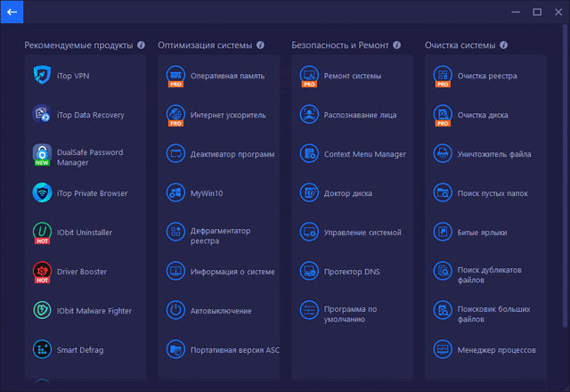
Task: Open Поисковик больших файлов icon
Action: pos(443,310)
